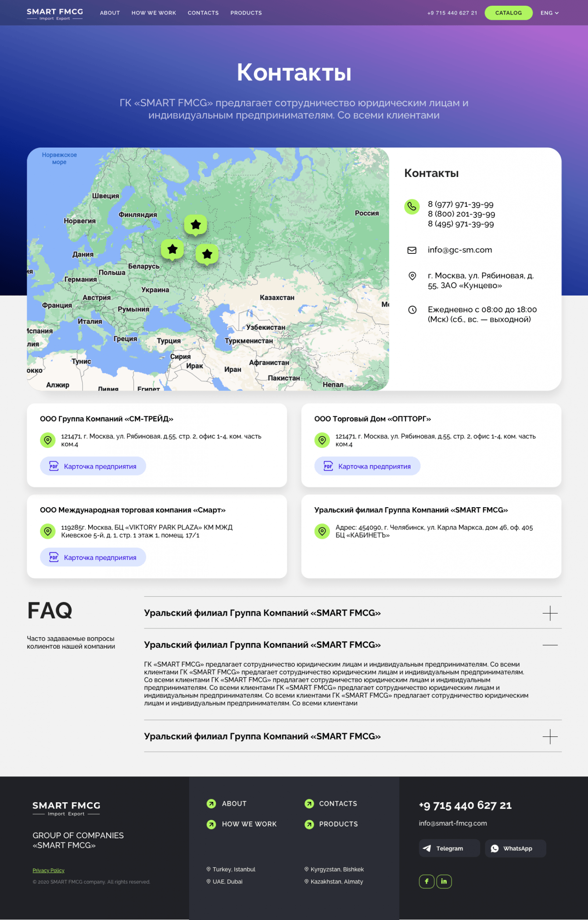The image size is (588, 920).
Task: Open the Privacy Policy link
Action: [48, 870]
